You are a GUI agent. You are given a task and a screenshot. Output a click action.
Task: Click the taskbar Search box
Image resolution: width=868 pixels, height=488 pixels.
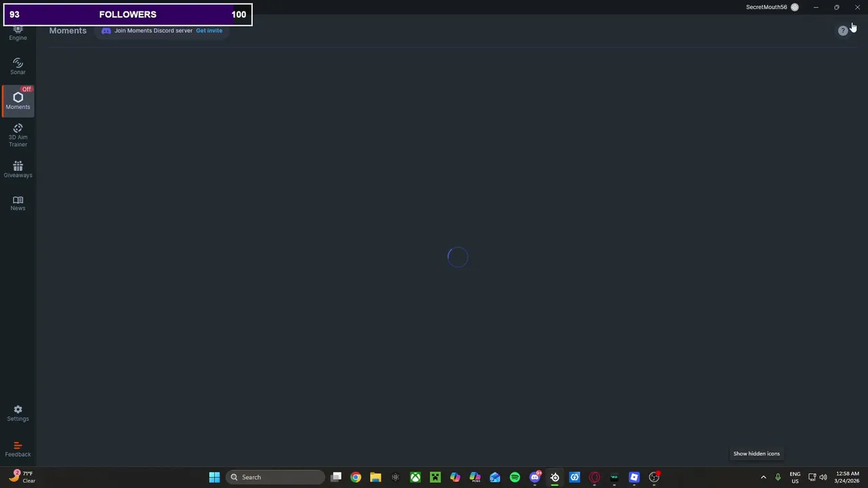(x=275, y=477)
